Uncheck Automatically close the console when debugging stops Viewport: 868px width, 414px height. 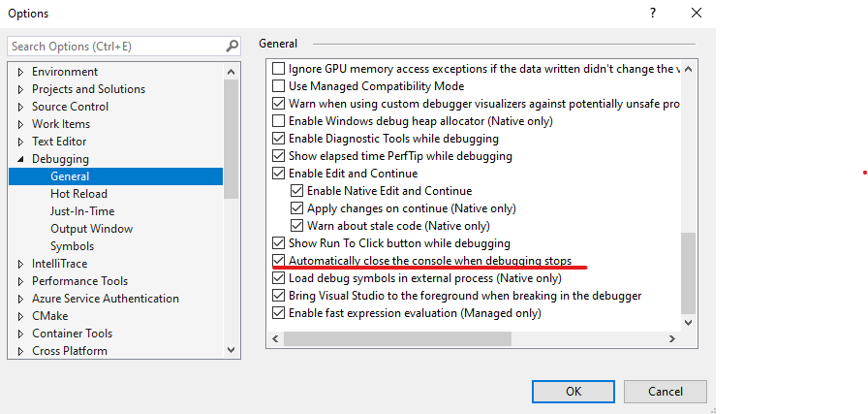(278, 260)
